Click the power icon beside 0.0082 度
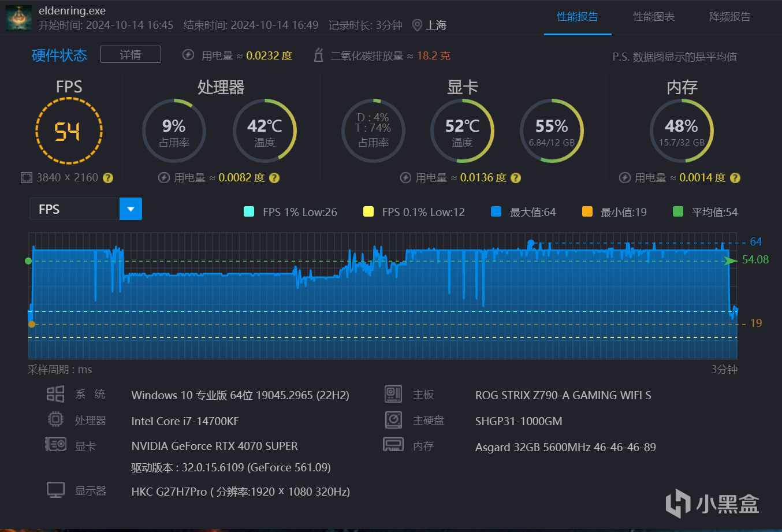Screen dimensions: 782x532 tap(164, 178)
